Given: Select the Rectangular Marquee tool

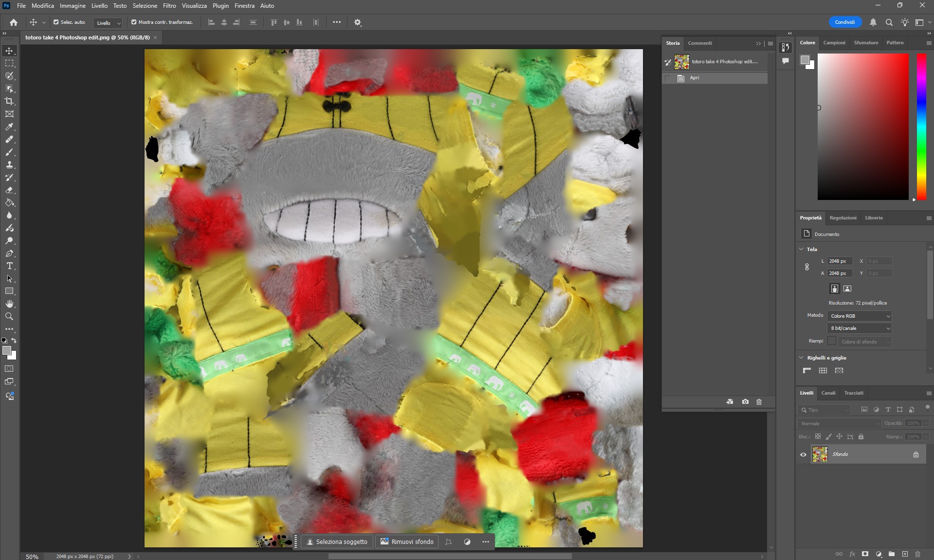Looking at the screenshot, I should 9,63.
